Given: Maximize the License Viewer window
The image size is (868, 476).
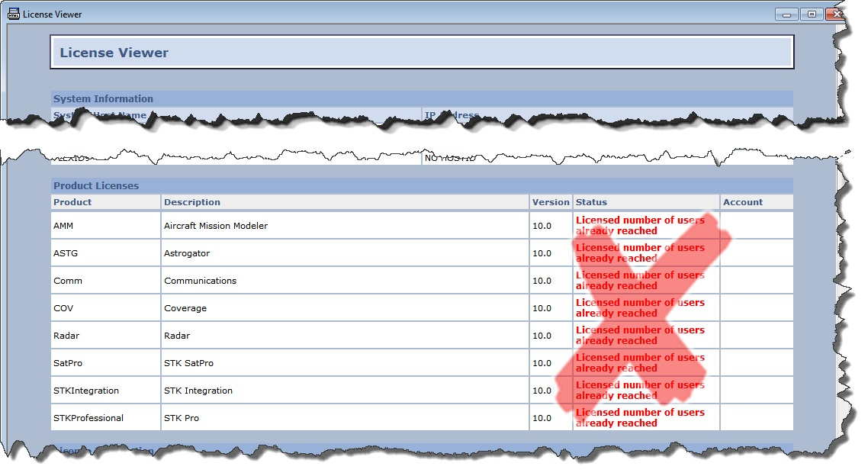Looking at the screenshot, I should click(x=812, y=14).
